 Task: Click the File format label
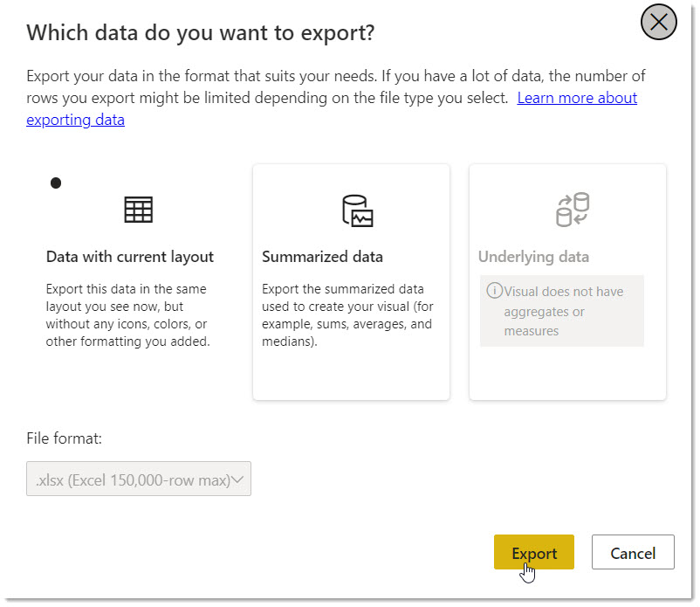point(65,438)
